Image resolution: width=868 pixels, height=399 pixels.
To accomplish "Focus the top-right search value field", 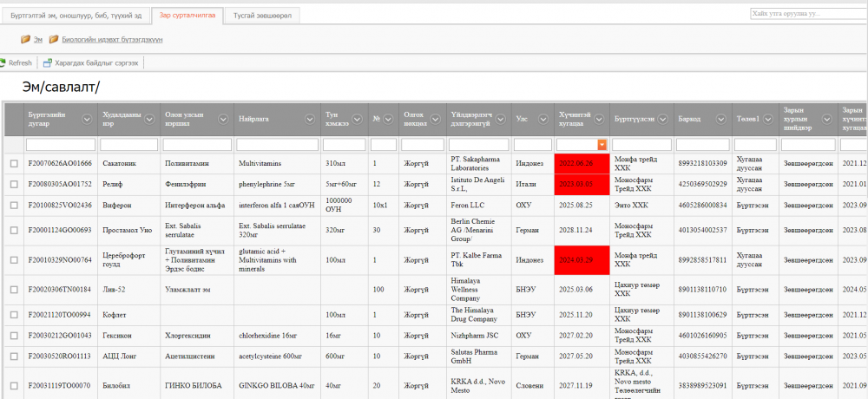I will [807, 13].
